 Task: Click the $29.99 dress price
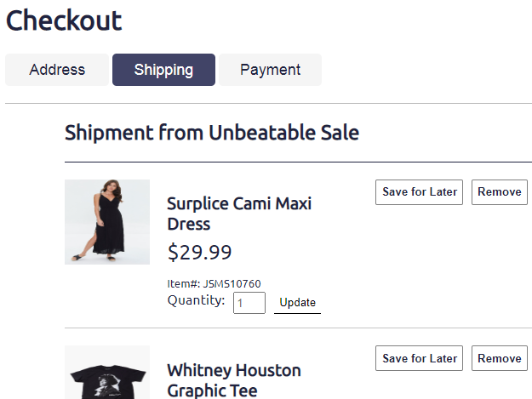point(199,253)
